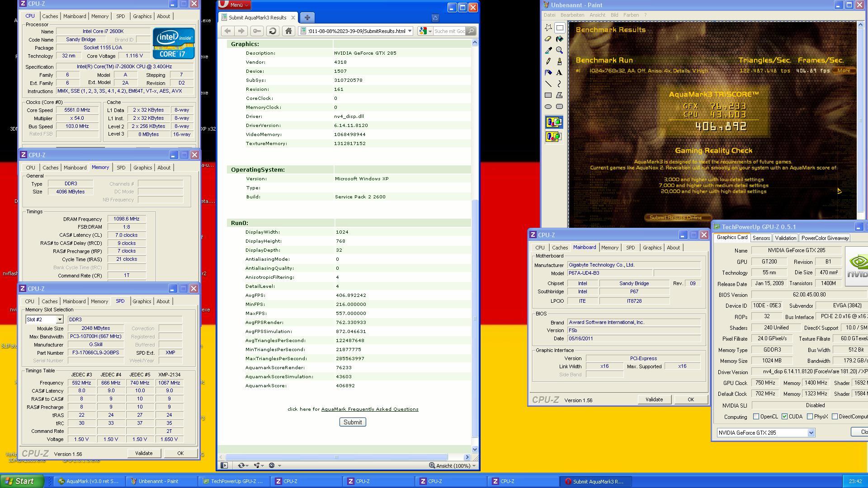Click Validate in the SPD CPU-Z window

coord(144,453)
